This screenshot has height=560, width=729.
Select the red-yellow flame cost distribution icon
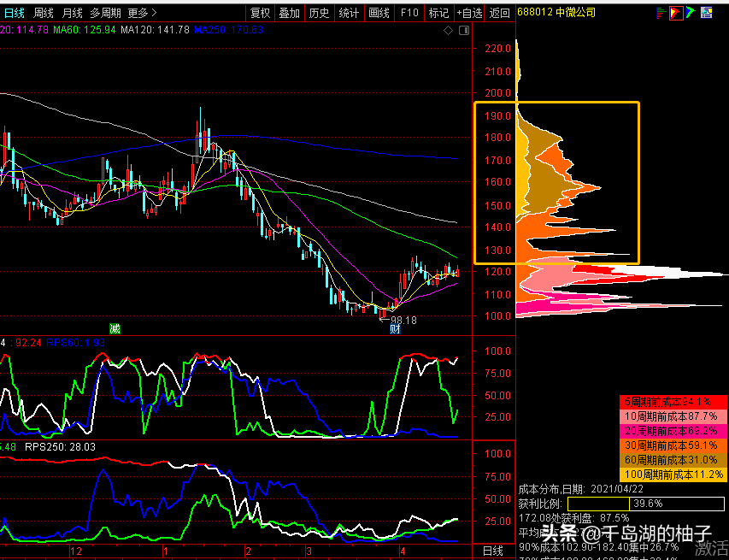676,13
